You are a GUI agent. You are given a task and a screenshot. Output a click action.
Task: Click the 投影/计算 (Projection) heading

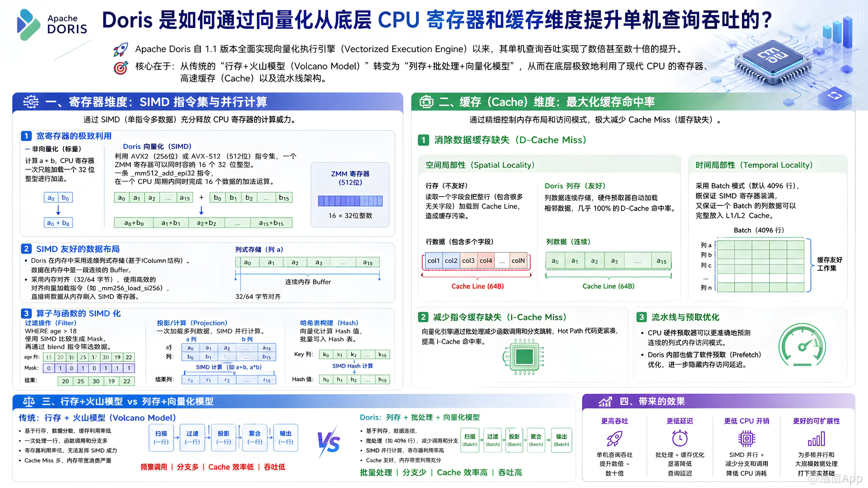pos(192,323)
